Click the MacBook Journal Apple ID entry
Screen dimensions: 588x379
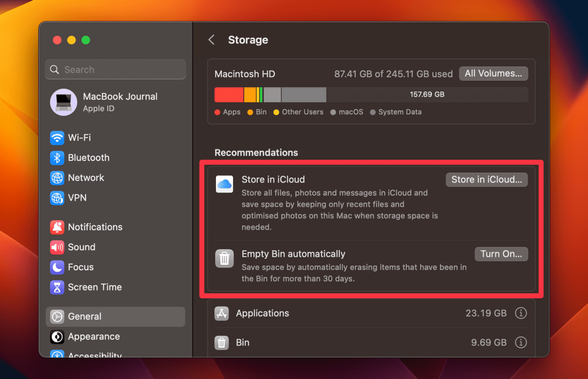point(115,102)
